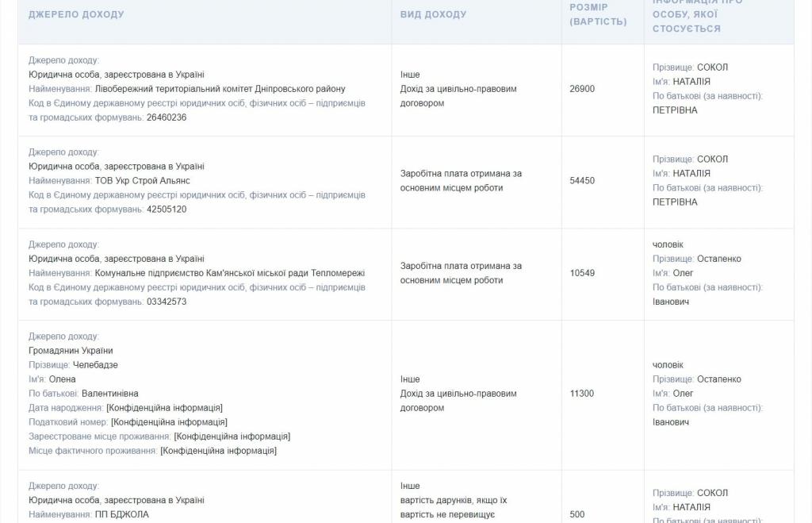The image size is (812, 523).
Task: Click the surname СОКОЛ in the ПП БДЖОЛА row
Action: coord(712,493)
